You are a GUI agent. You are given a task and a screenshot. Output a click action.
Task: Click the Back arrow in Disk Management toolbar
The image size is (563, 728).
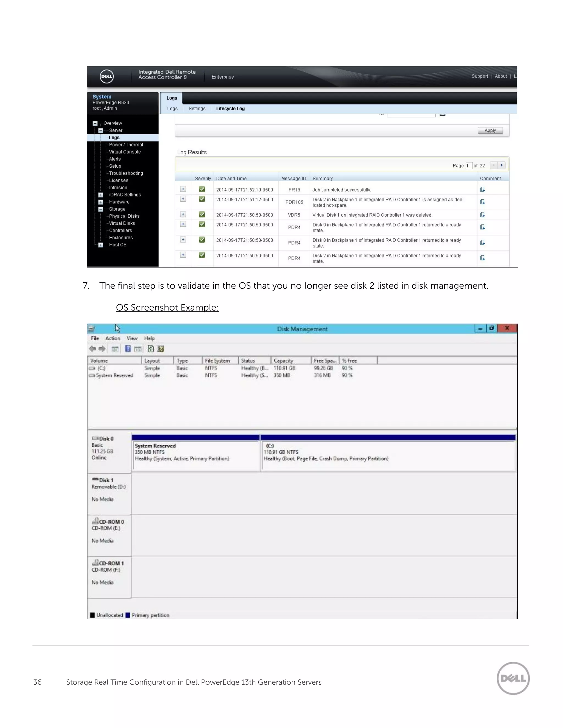click(92, 349)
